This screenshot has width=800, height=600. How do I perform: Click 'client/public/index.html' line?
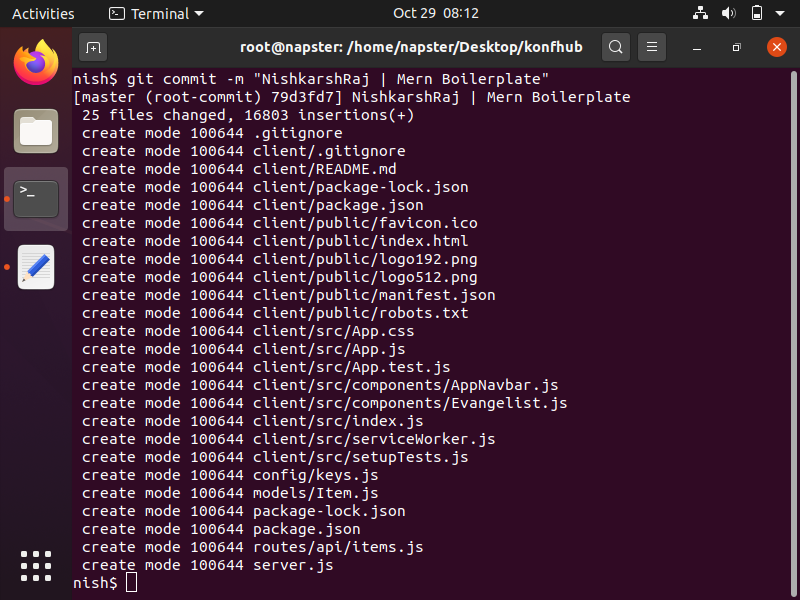coord(275,241)
